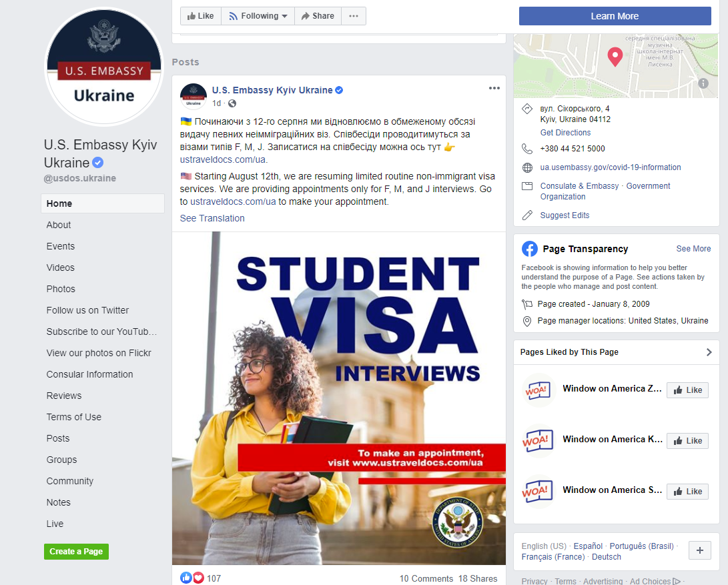This screenshot has height=585, width=728.
Task: Click See More in Page Transparency
Action: [x=693, y=248]
